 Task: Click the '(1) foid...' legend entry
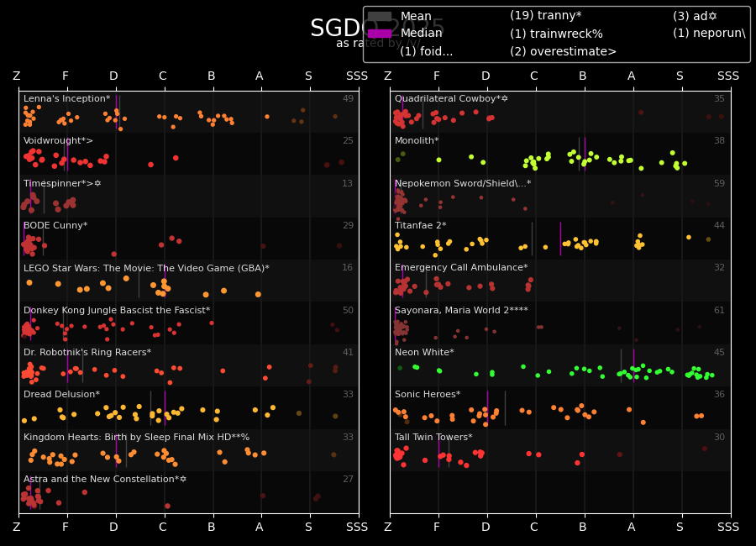(426, 51)
